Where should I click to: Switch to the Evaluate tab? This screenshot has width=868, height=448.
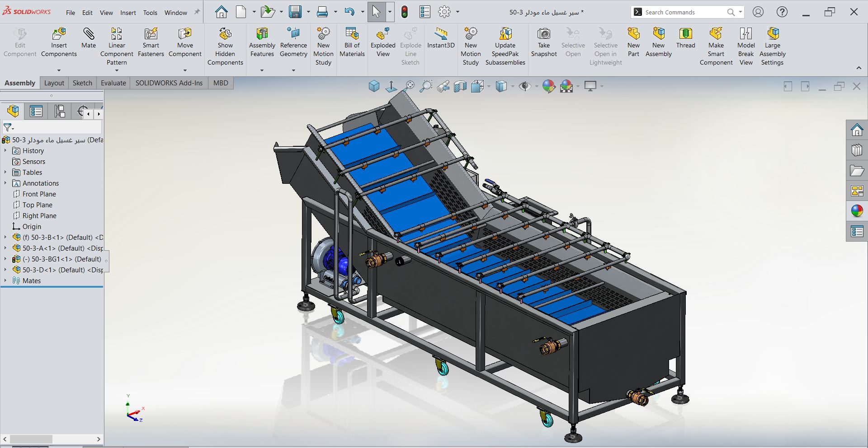(x=113, y=83)
